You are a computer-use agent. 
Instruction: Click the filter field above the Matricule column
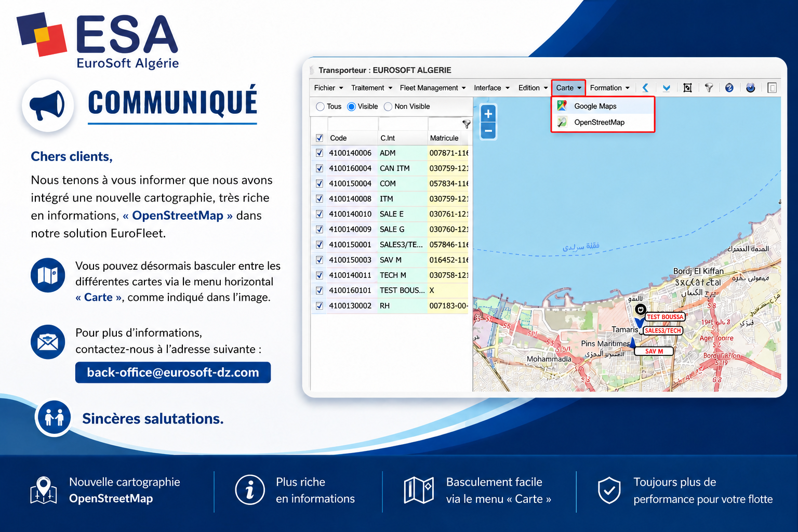[445, 124]
